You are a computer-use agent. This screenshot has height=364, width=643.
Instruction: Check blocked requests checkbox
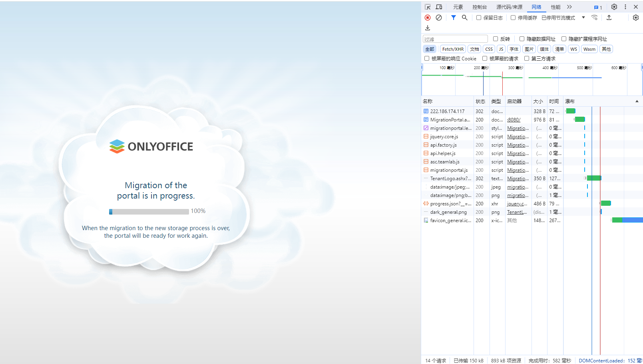pyautogui.click(x=485, y=58)
